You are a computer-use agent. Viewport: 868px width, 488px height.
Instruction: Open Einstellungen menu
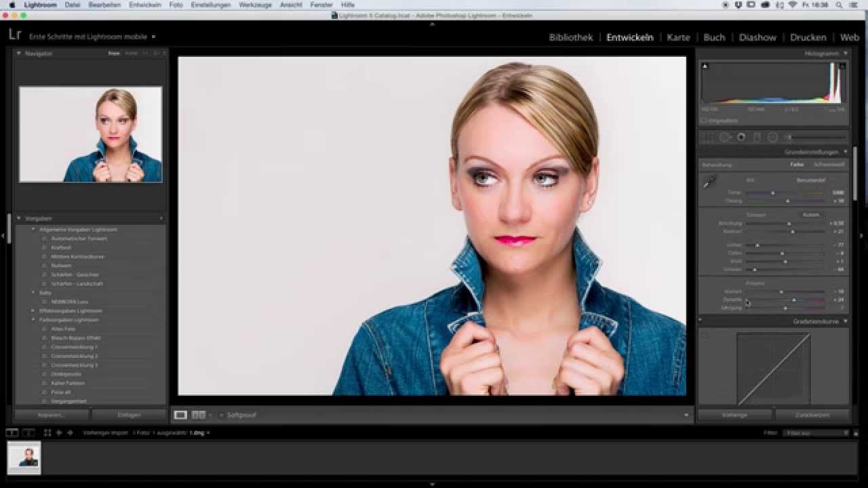tap(211, 5)
